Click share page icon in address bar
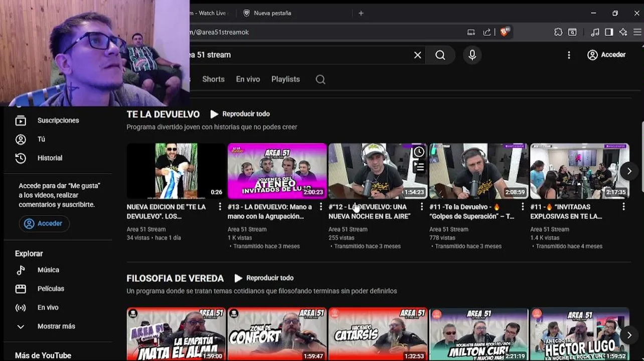 tap(487, 32)
